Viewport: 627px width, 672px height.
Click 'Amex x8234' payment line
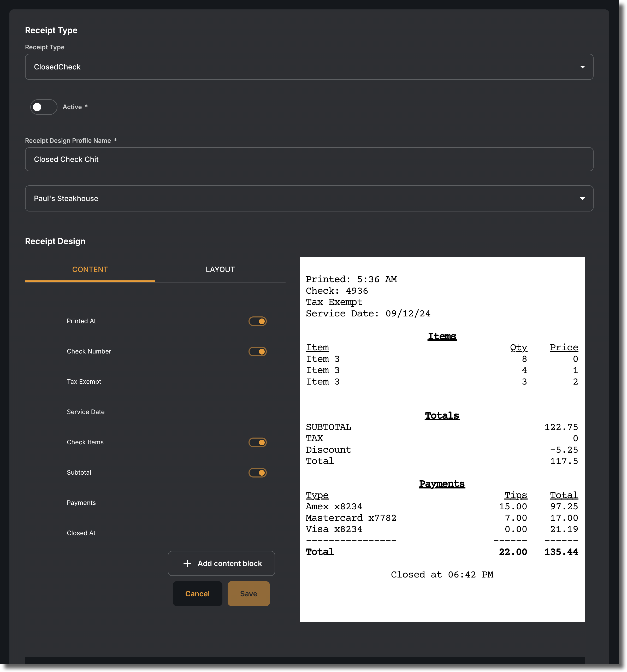tap(334, 507)
